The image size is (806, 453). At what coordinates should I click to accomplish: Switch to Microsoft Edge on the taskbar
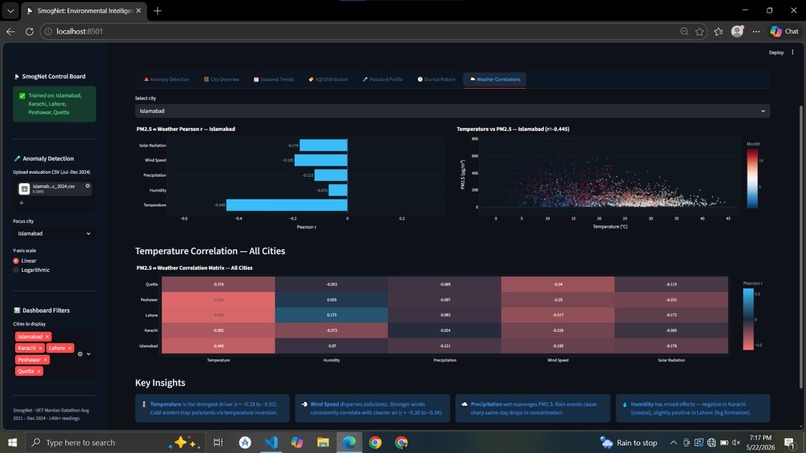[x=349, y=442]
